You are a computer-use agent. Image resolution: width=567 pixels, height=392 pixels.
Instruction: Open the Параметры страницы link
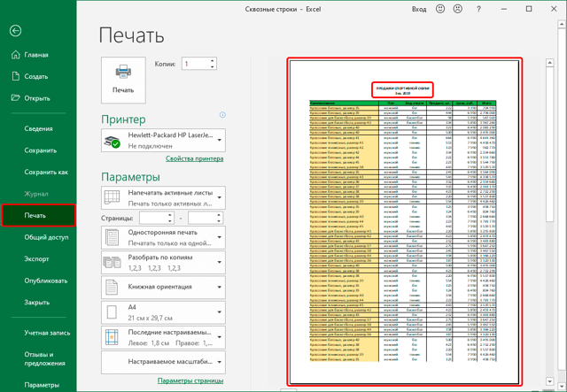[190, 380]
